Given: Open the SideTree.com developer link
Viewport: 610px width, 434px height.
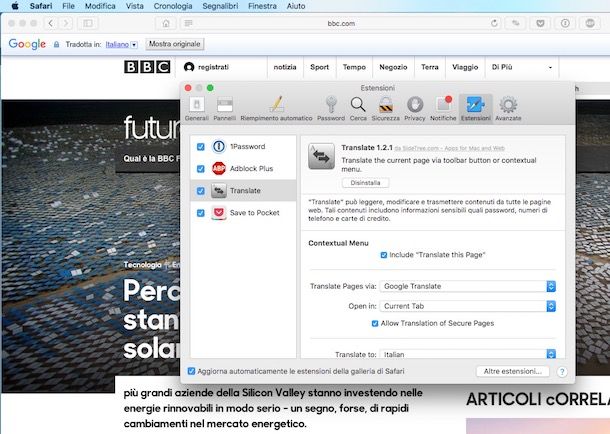Looking at the screenshot, I should pos(449,148).
